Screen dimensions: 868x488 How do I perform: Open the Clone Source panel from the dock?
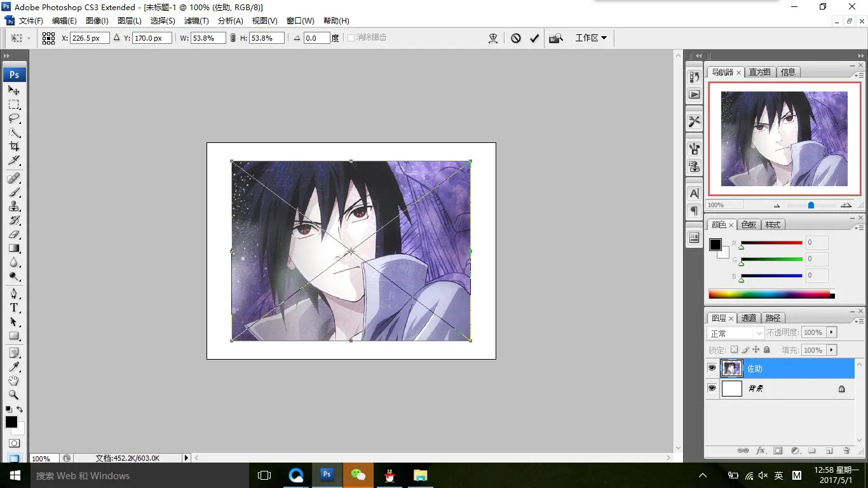click(x=695, y=166)
